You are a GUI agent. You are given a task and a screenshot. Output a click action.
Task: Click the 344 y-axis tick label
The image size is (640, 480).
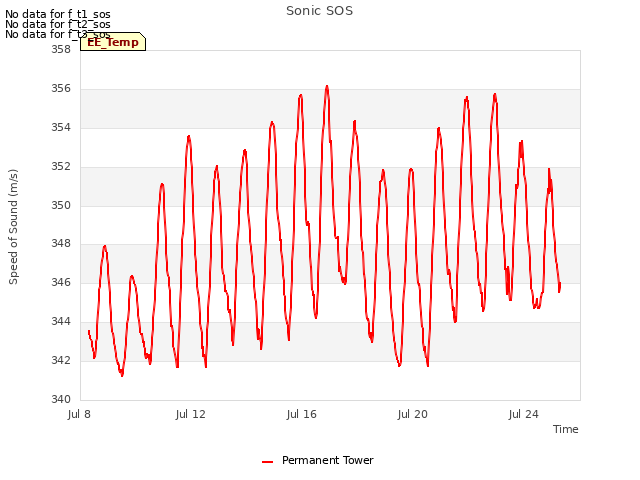[x=61, y=322]
